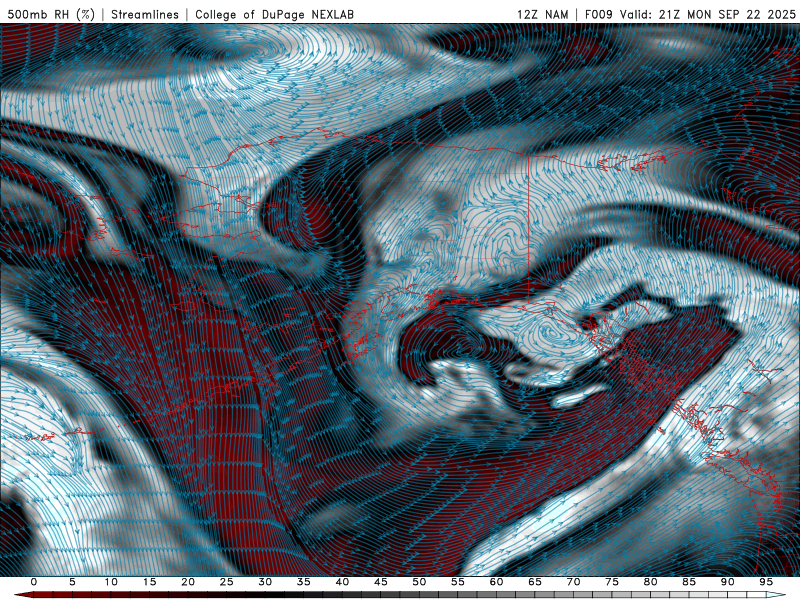
Task: Select the colorbar label "15"
Action: point(149,582)
